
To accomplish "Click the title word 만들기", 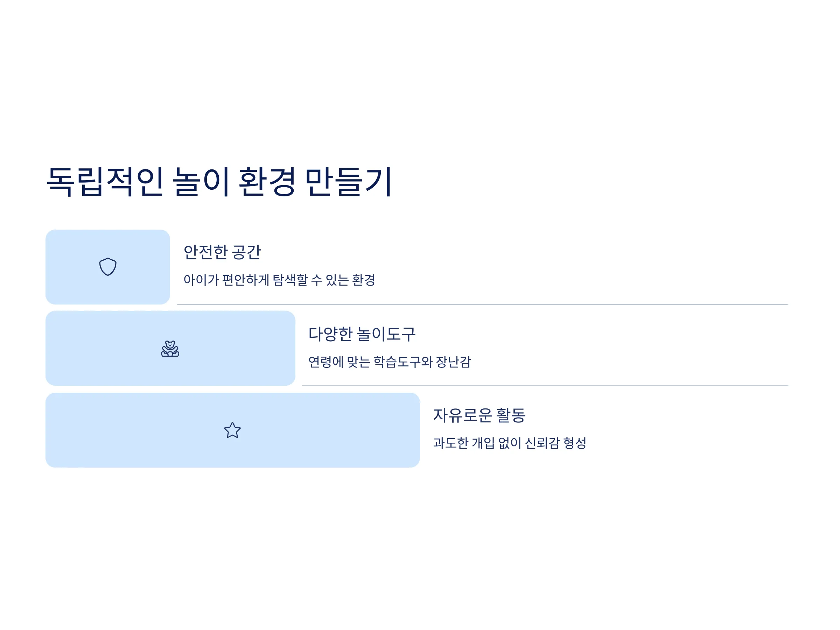I will click(348, 182).
